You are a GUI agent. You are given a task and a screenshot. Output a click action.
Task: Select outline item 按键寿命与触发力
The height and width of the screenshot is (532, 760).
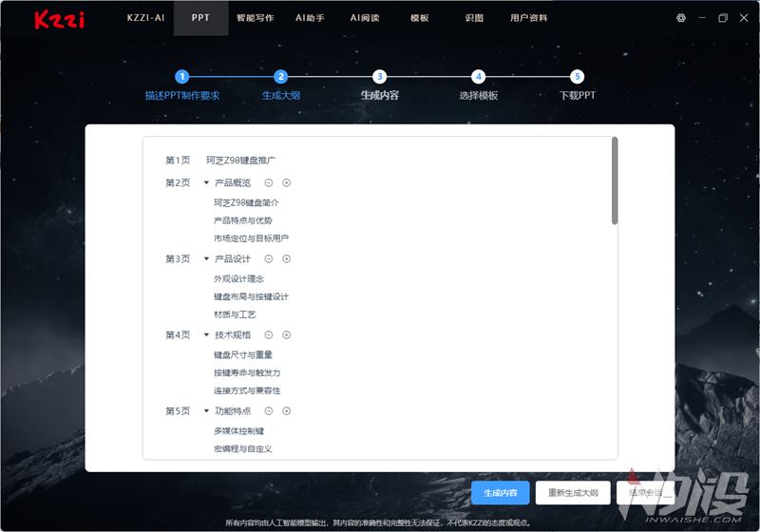(247, 372)
